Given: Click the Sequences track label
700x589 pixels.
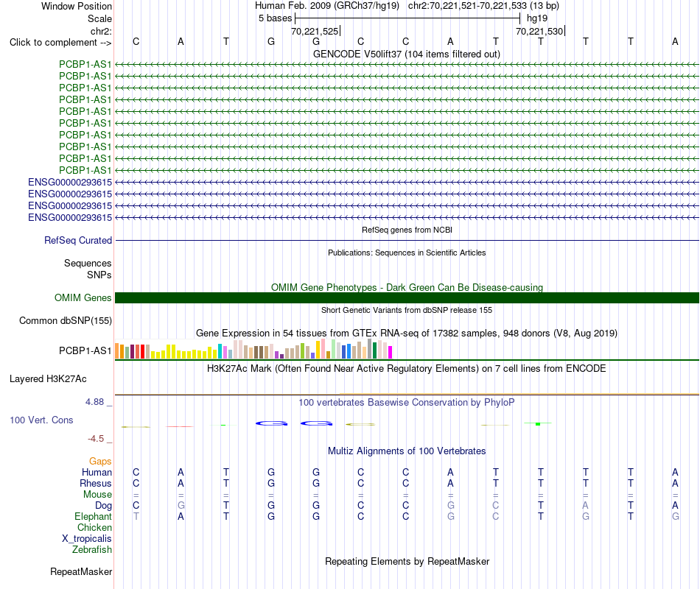Looking at the screenshot, I should tap(88, 264).
